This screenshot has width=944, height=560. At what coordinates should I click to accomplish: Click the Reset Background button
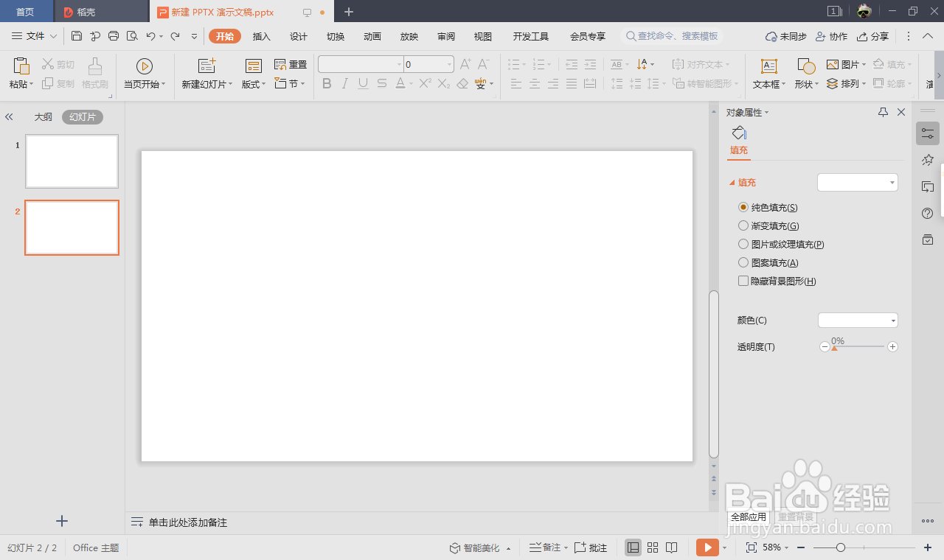[x=796, y=517]
